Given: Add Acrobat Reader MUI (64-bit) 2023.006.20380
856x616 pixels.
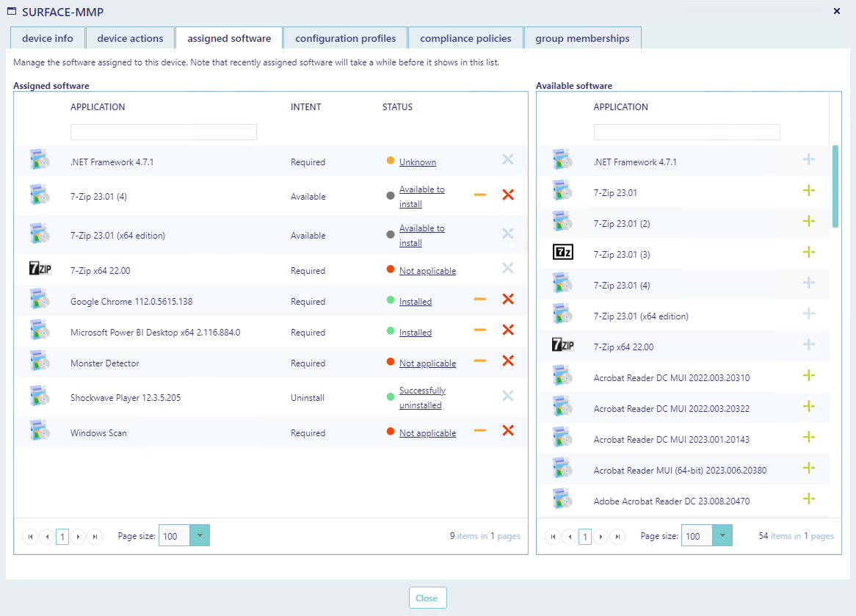Looking at the screenshot, I should point(809,468).
